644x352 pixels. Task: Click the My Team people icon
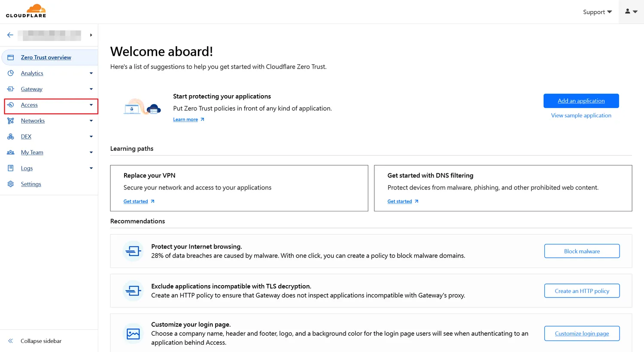(x=11, y=153)
